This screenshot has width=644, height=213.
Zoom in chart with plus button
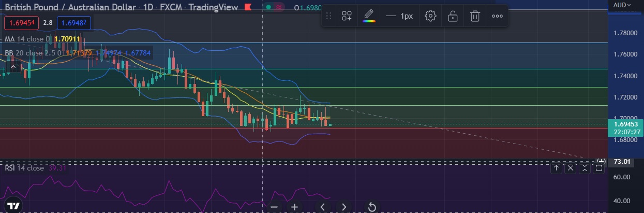pos(294,207)
